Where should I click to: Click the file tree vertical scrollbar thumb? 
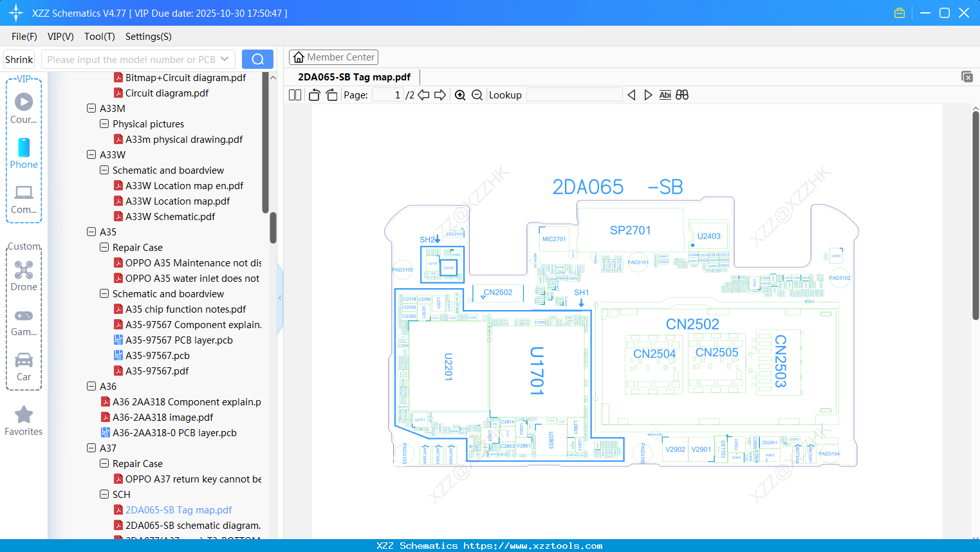(273, 228)
